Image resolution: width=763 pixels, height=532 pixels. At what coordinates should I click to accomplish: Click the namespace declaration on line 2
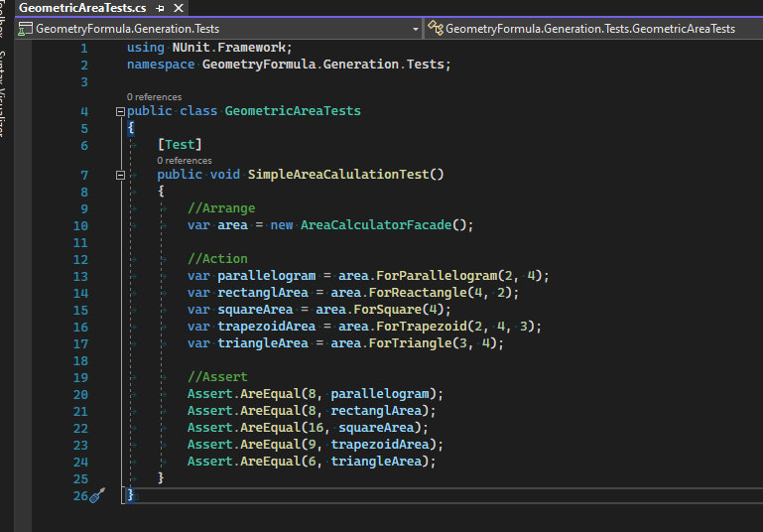click(289, 65)
